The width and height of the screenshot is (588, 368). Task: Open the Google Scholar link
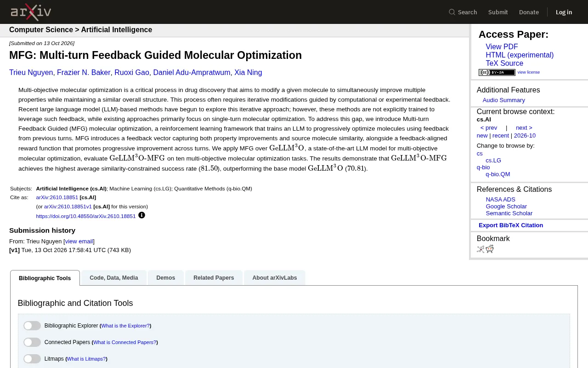506,207
